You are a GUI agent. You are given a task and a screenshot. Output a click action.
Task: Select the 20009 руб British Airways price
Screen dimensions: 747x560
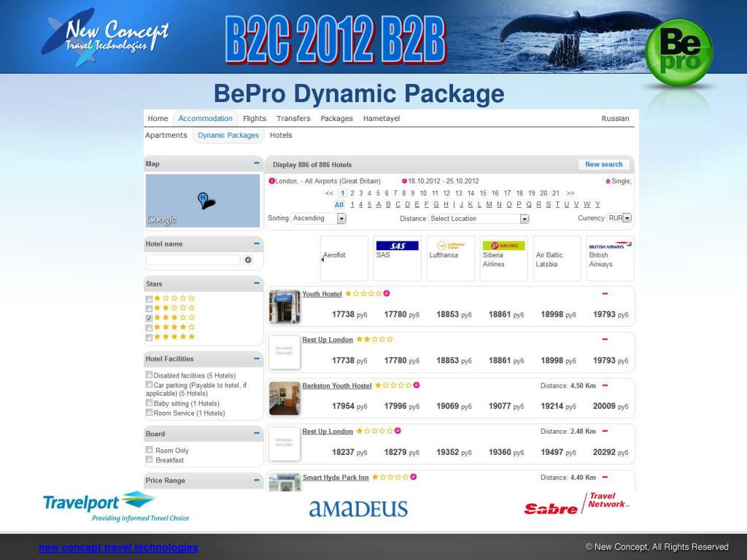click(611, 406)
